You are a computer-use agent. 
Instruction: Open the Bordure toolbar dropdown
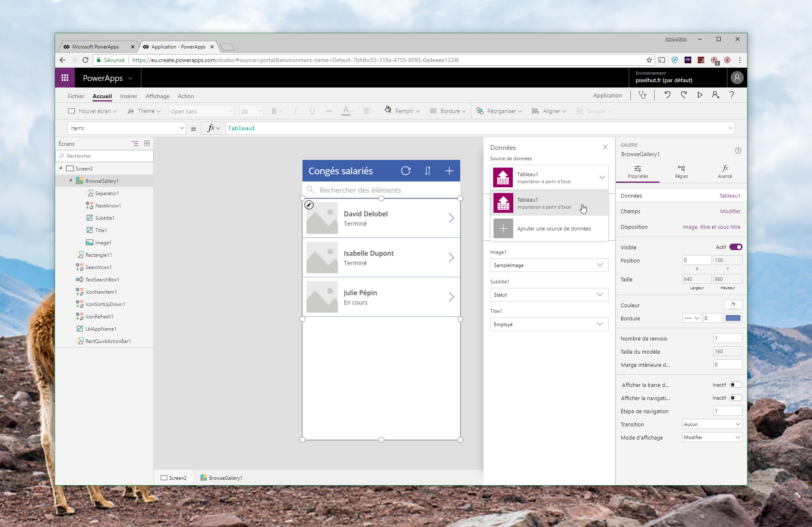(448, 111)
